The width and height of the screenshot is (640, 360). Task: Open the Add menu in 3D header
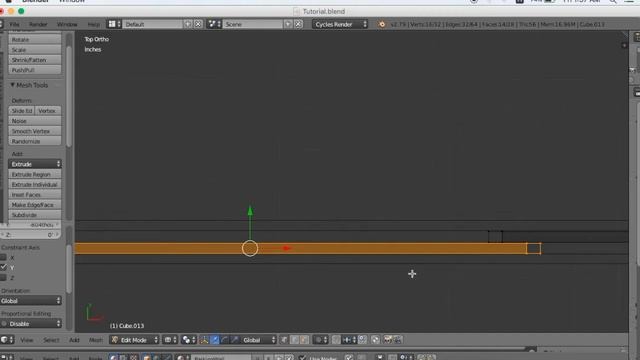(74, 340)
